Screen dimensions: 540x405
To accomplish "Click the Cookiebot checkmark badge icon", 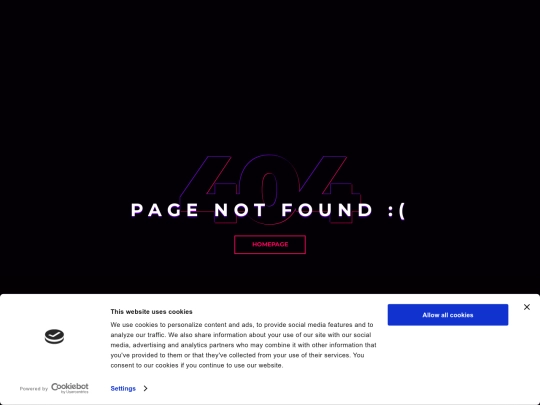I will 54,336.
